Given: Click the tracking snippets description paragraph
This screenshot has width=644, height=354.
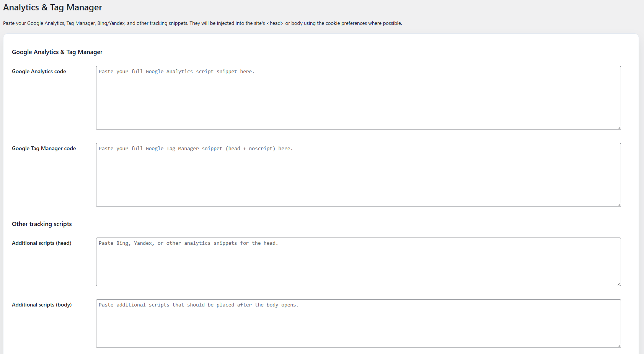Looking at the screenshot, I should 202,23.
